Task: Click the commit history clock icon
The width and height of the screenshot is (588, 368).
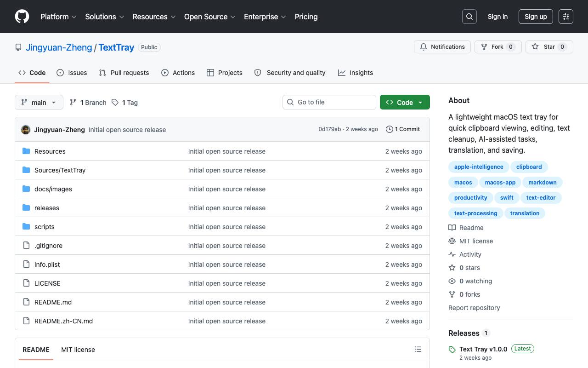Action: tap(390, 129)
